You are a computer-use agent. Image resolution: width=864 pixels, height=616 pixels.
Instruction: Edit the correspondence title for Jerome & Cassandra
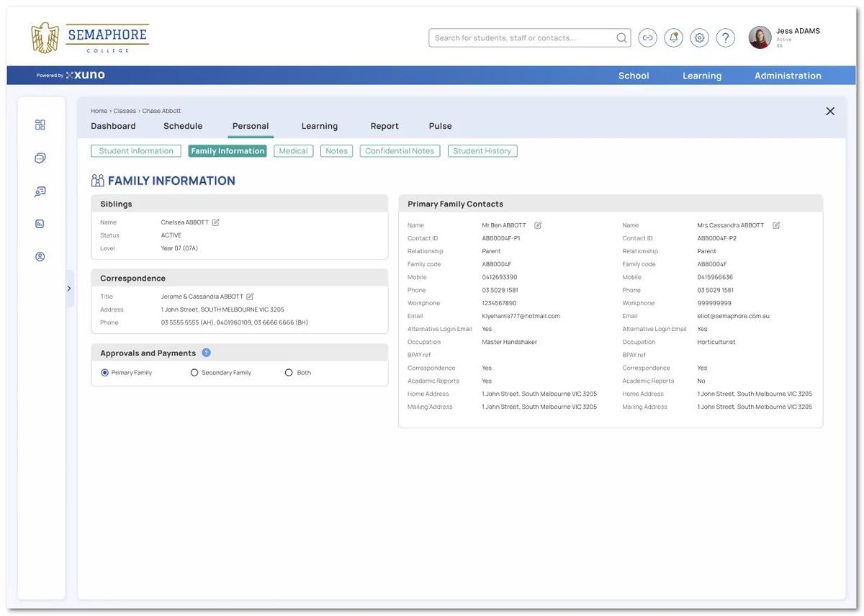(250, 296)
